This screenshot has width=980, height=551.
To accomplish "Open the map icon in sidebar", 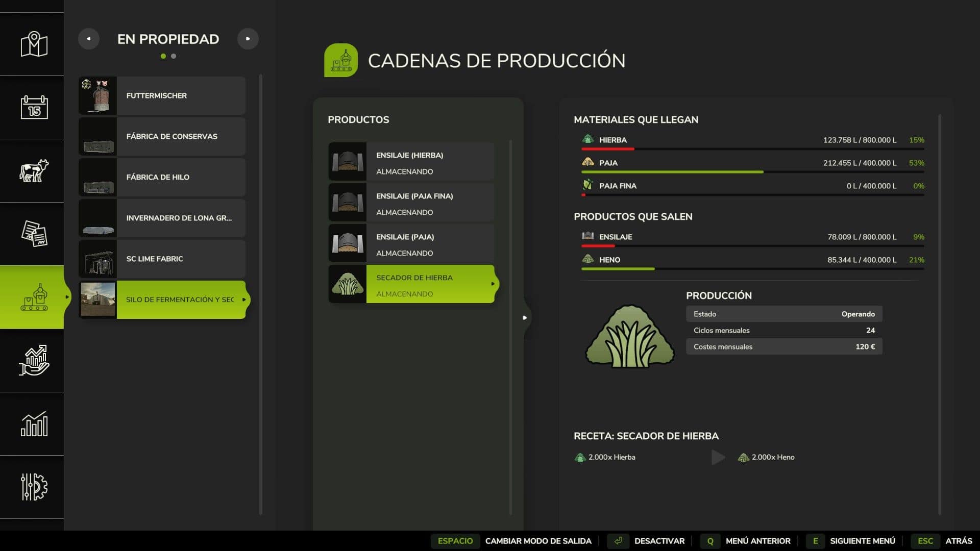I will click(x=34, y=44).
